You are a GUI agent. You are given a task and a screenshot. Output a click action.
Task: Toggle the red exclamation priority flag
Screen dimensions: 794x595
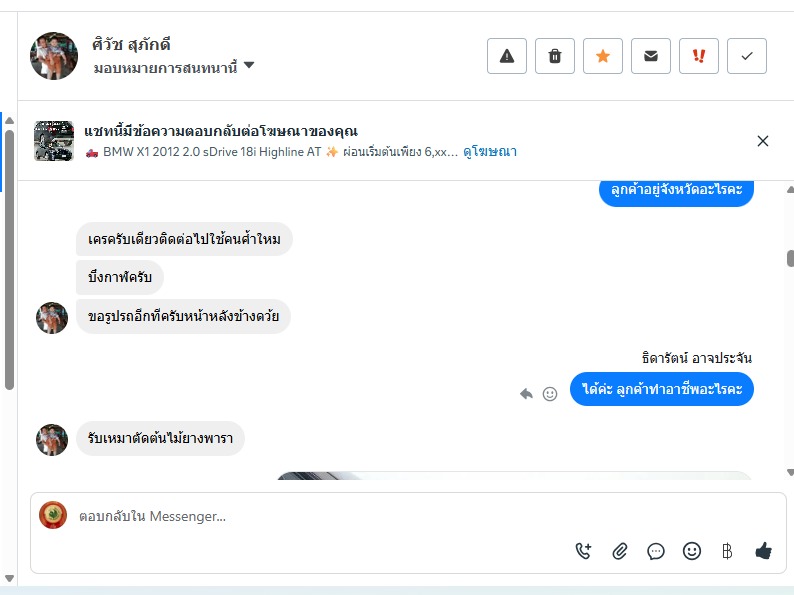coord(699,56)
